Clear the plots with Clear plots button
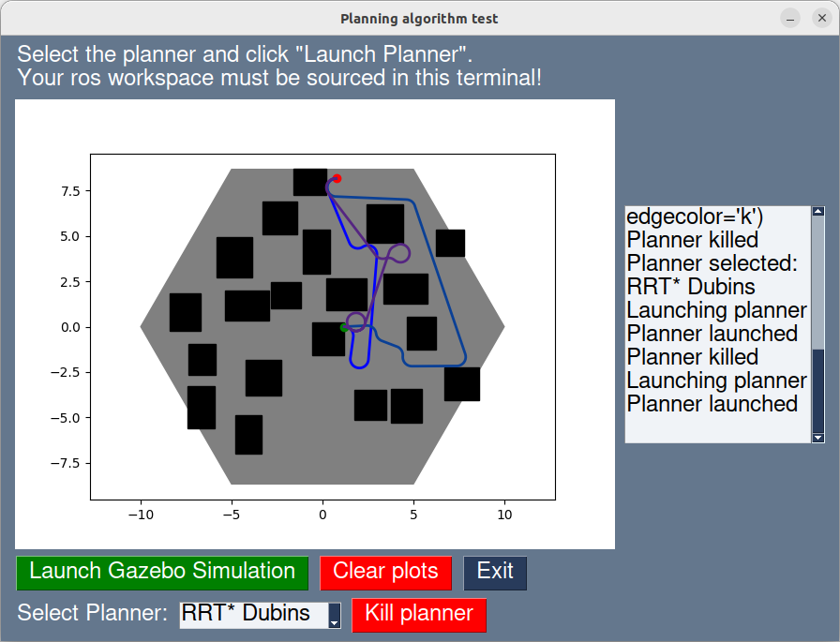The width and height of the screenshot is (840, 642). point(385,573)
